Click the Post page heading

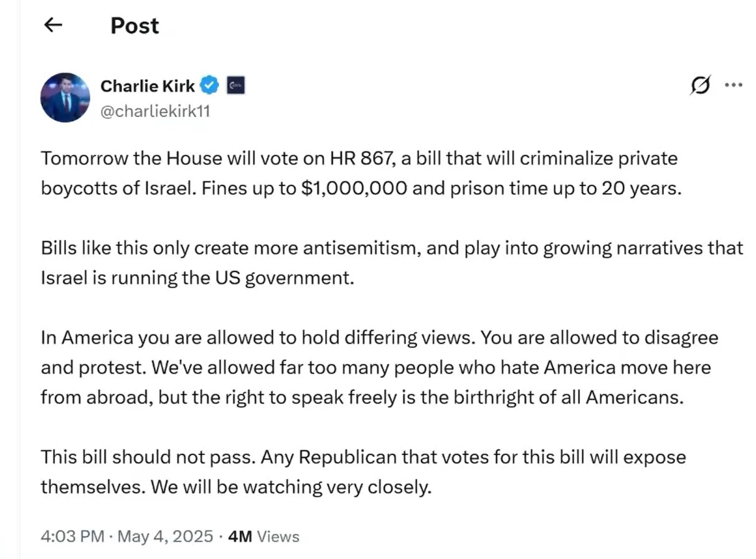click(x=135, y=26)
